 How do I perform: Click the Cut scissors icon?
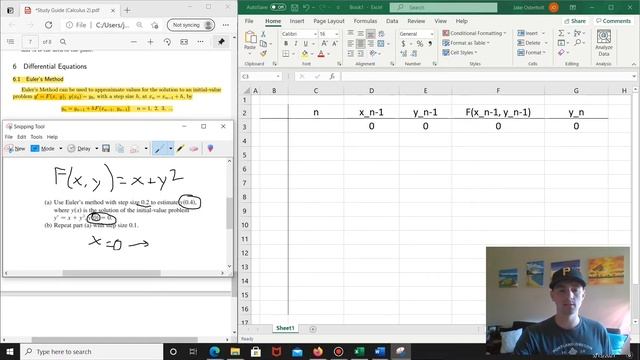263,34
